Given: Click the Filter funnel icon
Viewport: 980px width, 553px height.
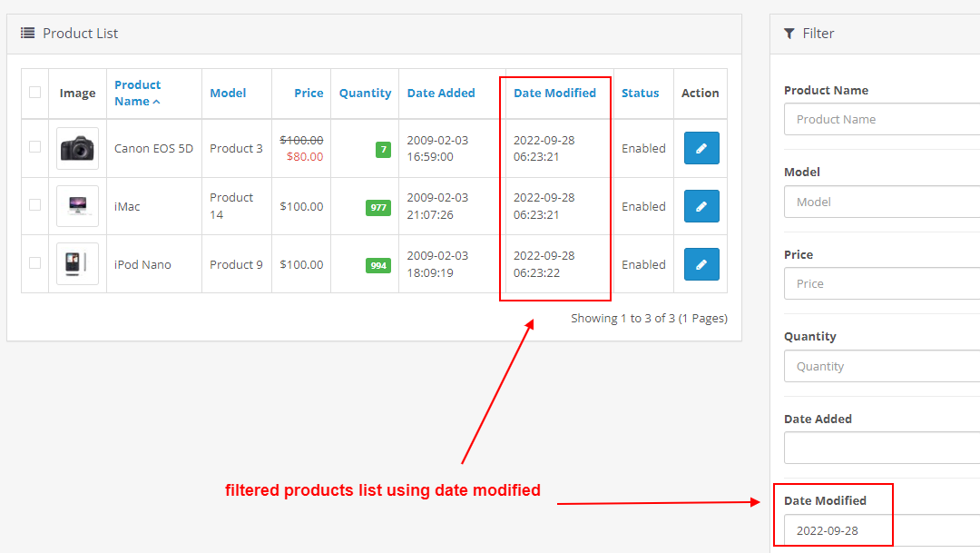Looking at the screenshot, I should tap(789, 34).
